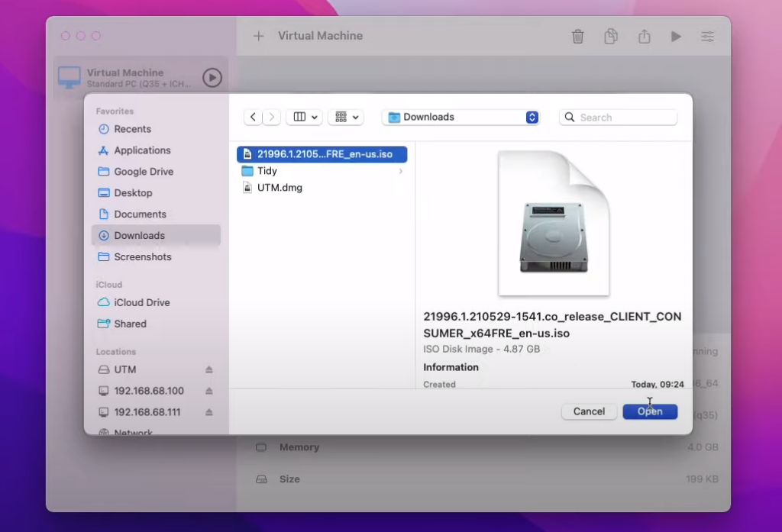Click the trash icon to delete VM
The width and height of the screenshot is (782, 532).
coord(578,37)
